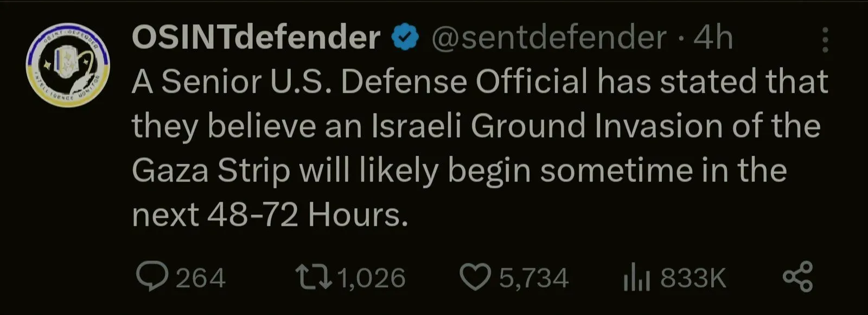Like the post with the heart icon
Screen dimensions: 868x315
[x=475, y=277]
